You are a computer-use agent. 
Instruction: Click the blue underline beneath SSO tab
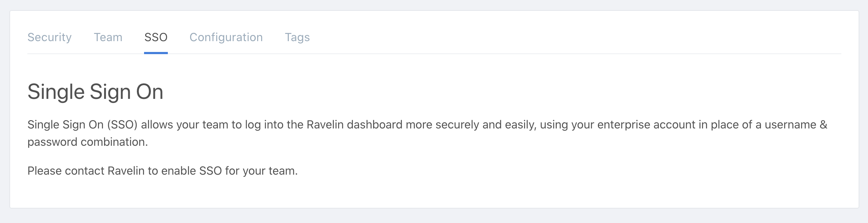[156, 53]
